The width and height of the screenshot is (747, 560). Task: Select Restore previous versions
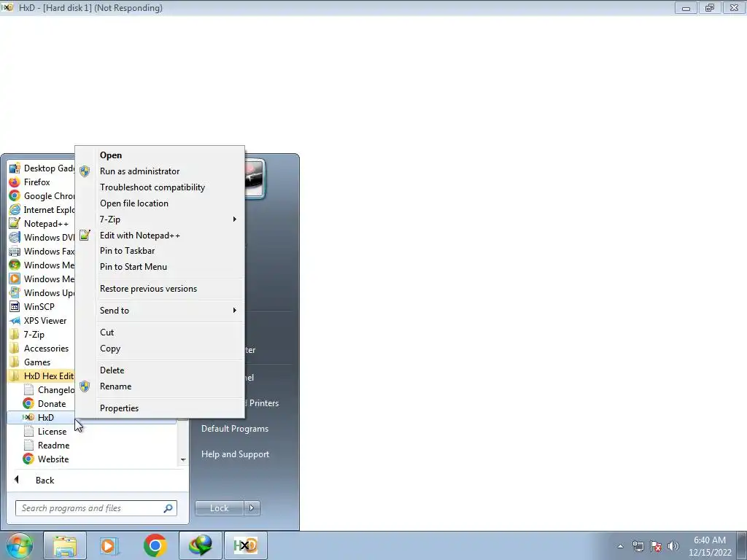click(160, 289)
